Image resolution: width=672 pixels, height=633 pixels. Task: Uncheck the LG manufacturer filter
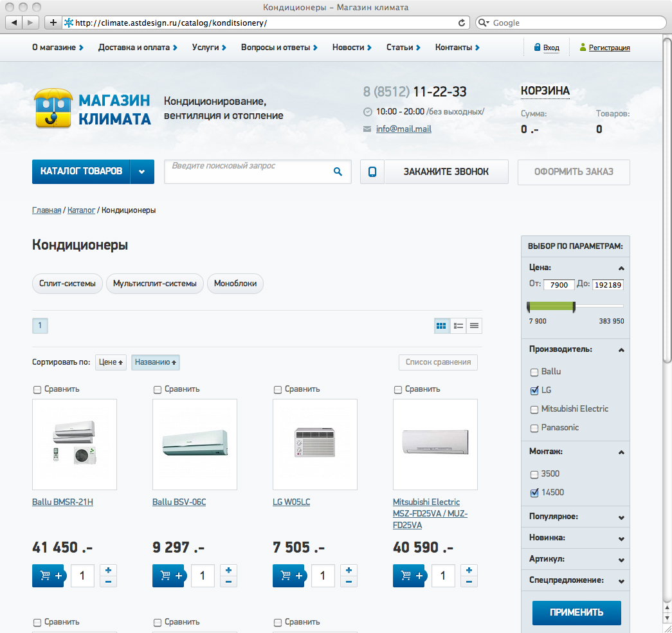click(534, 390)
